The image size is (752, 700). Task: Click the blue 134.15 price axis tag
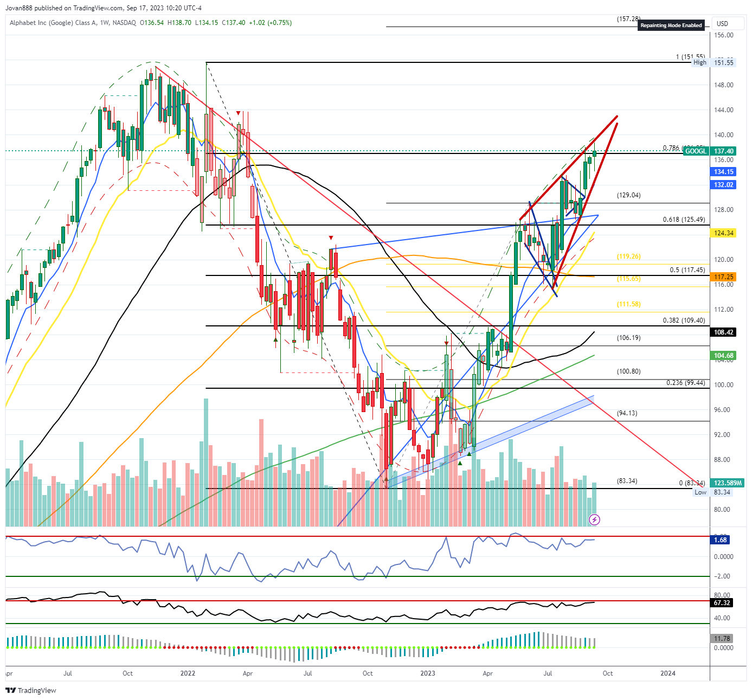pyautogui.click(x=723, y=172)
